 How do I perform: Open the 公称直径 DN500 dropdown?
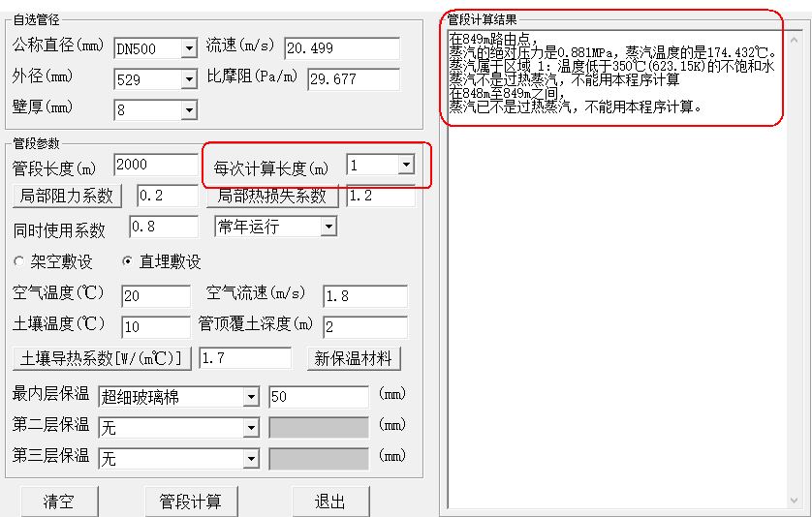tap(188, 48)
